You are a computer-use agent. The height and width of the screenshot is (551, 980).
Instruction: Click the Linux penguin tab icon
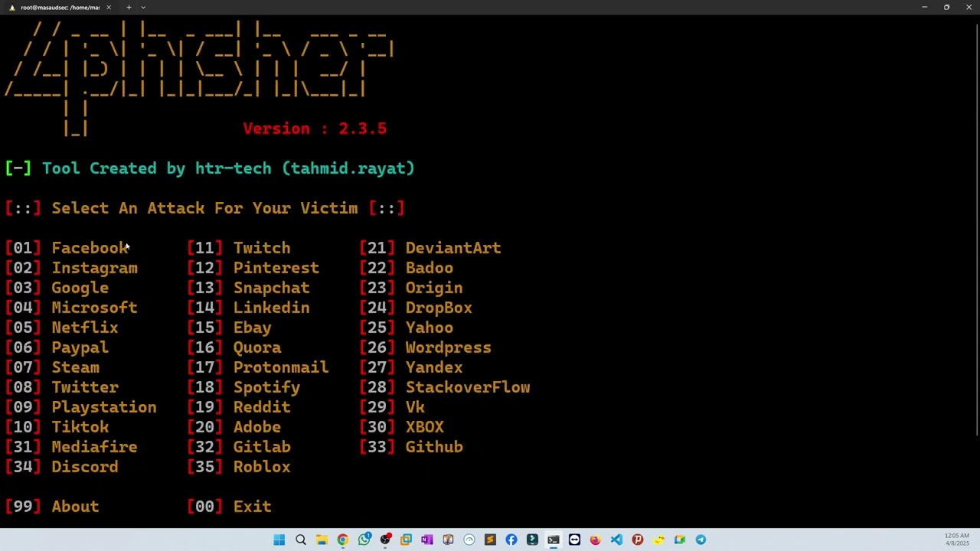point(11,8)
